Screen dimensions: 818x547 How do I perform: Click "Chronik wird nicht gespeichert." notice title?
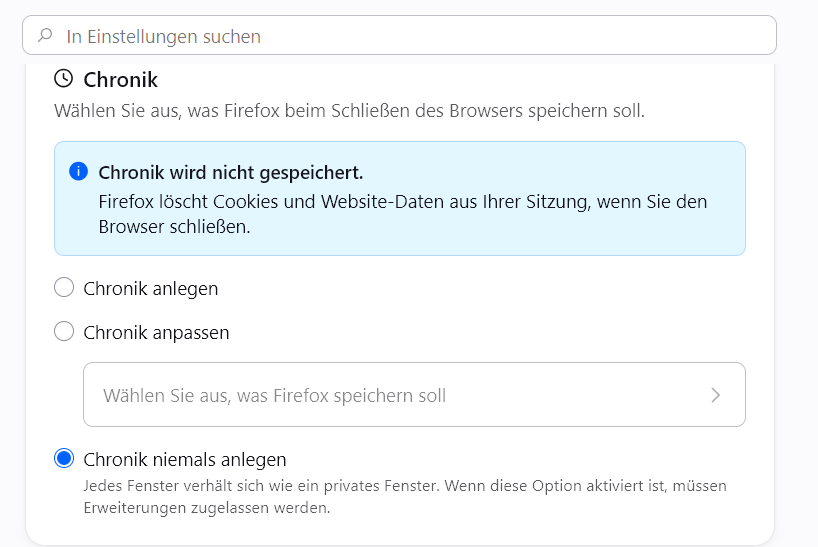(x=231, y=173)
